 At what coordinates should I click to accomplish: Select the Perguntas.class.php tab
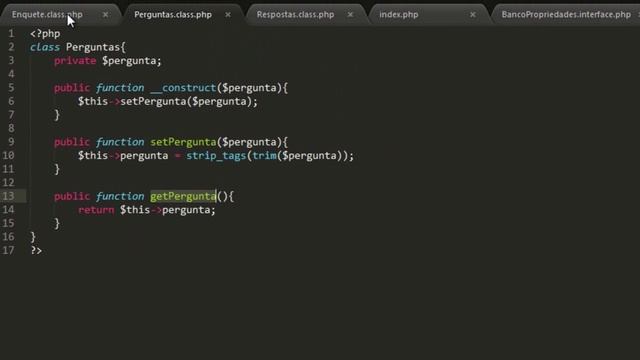tap(173, 15)
